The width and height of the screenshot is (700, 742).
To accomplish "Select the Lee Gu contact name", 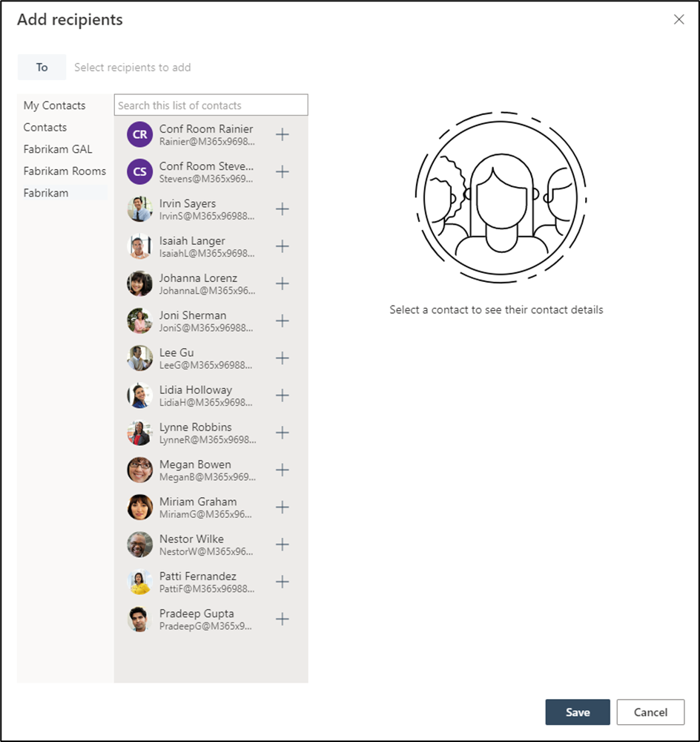I will (x=176, y=352).
